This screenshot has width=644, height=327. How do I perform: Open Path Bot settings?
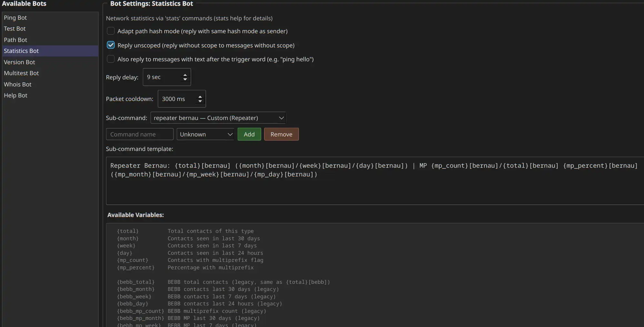[x=15, y=40]
